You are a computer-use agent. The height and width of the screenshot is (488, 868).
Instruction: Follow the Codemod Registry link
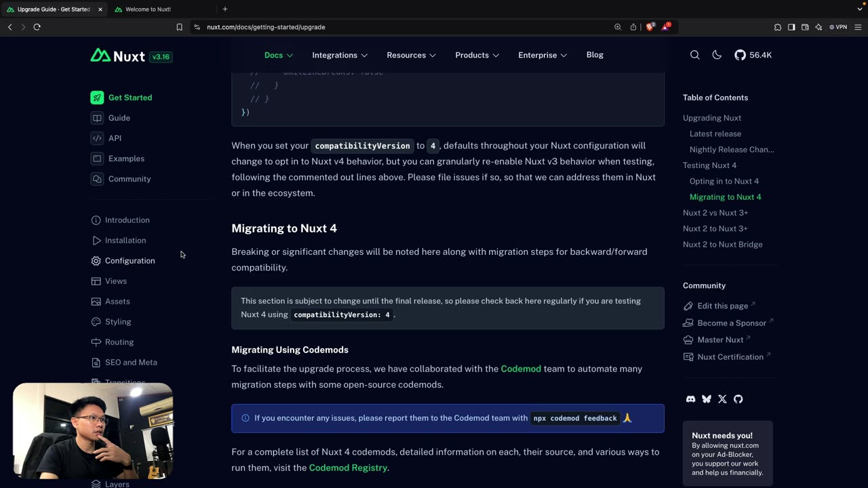(348, 468)
